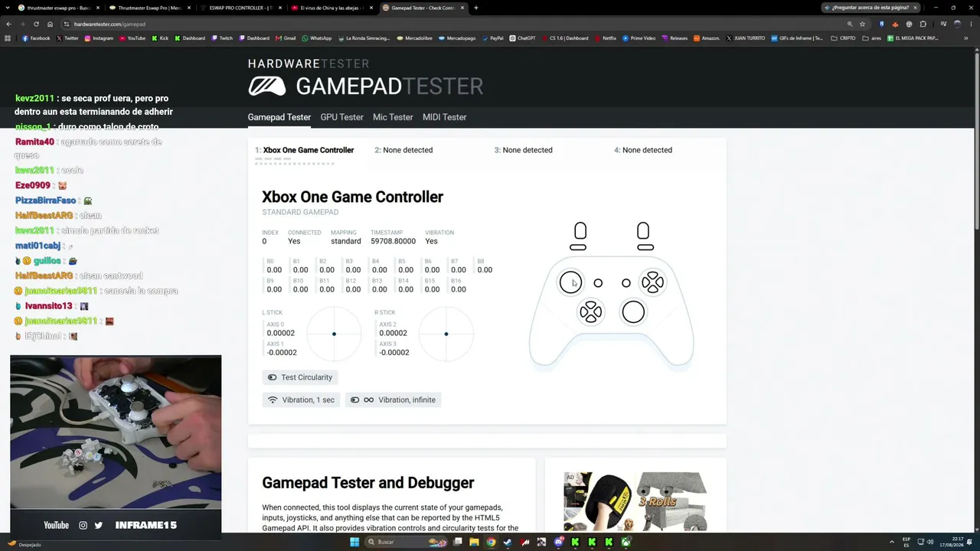Switch to the thrustmaster eswap pro search tab
This screenshot has height=551, width=980.
(58, 8)
